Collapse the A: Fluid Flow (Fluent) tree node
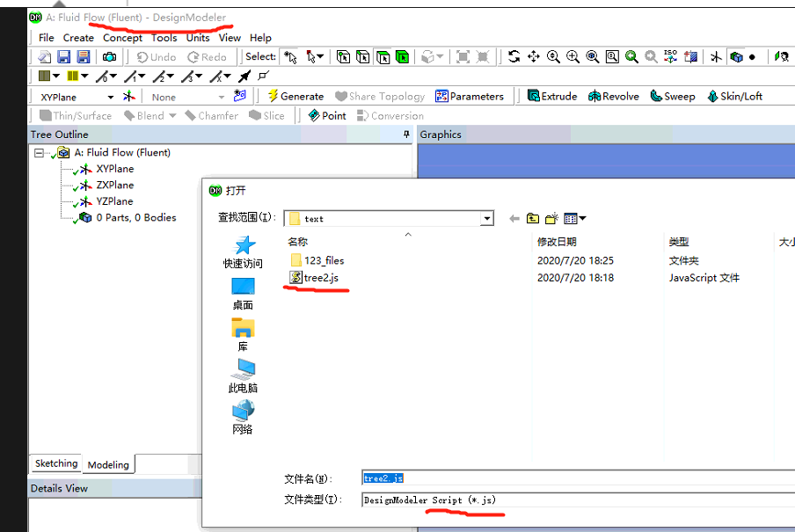 [39, 152]
